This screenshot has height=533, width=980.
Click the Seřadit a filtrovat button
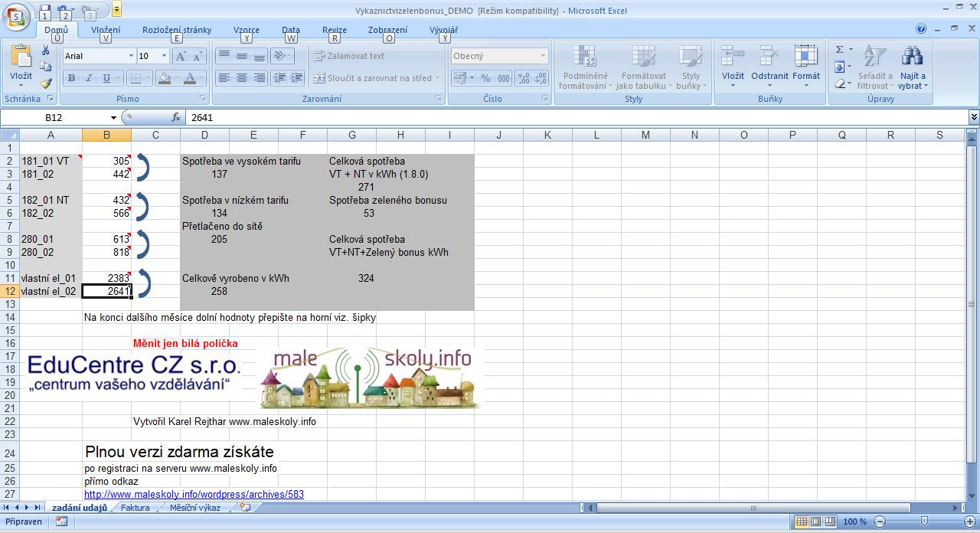pyautogui.click(x=875, y=67)
